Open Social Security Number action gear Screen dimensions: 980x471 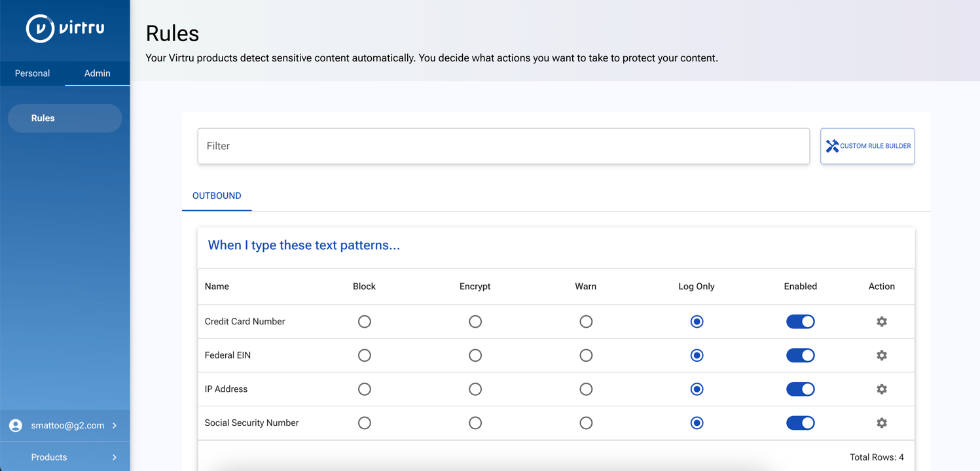(882, 423)
